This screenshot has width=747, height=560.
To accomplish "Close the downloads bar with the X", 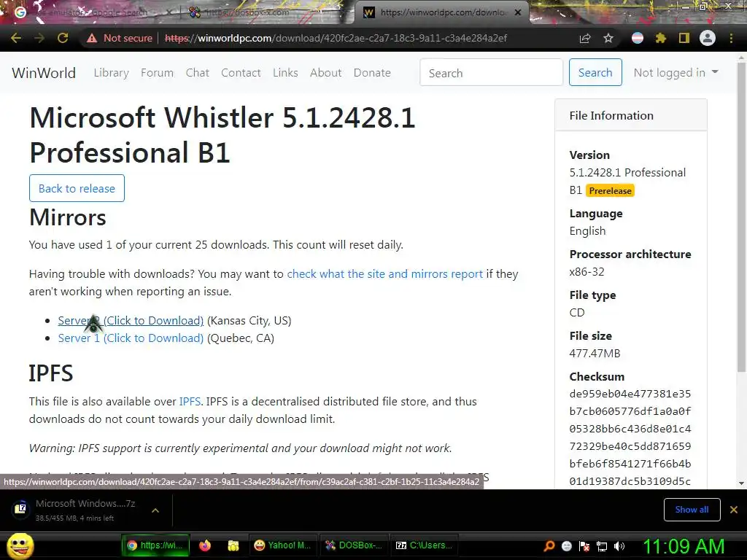I will (734, 510).
